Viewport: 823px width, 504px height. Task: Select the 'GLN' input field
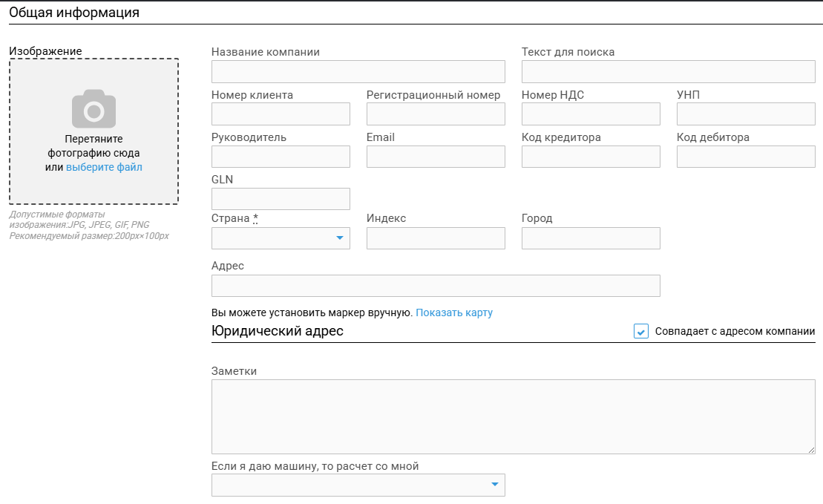(x=281, y=199)
